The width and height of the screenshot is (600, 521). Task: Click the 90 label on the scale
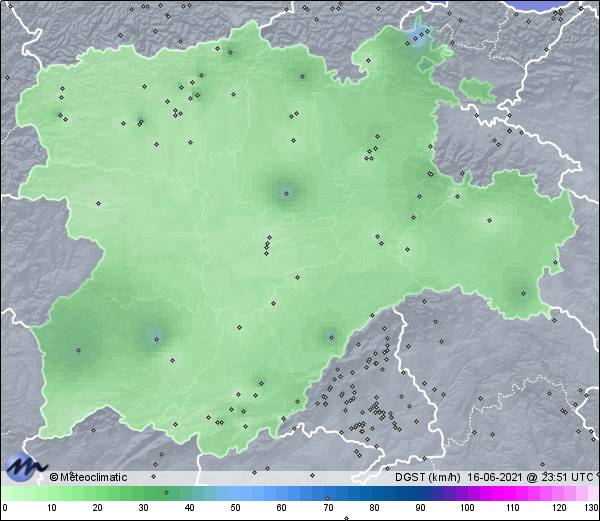420,507
